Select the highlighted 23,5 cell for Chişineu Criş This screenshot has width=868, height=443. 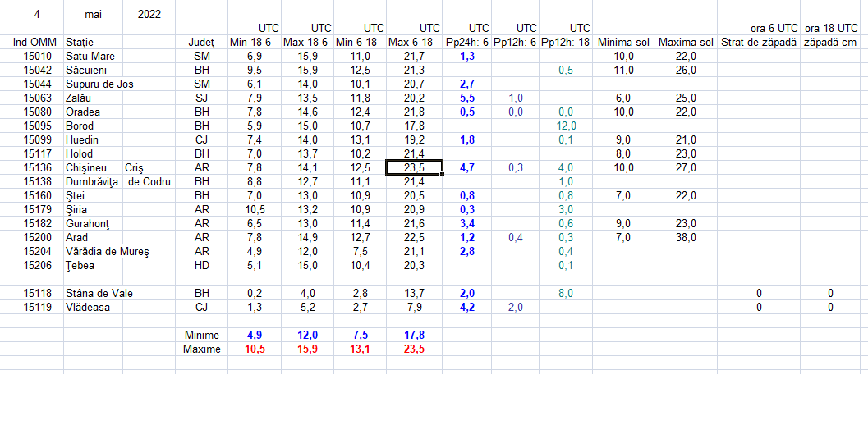coord(414,167)
